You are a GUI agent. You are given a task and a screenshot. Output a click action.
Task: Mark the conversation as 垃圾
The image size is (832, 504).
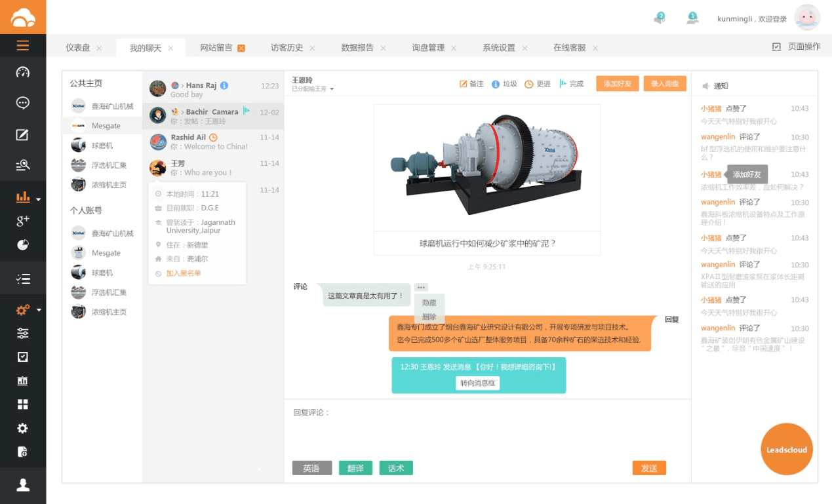504,84
